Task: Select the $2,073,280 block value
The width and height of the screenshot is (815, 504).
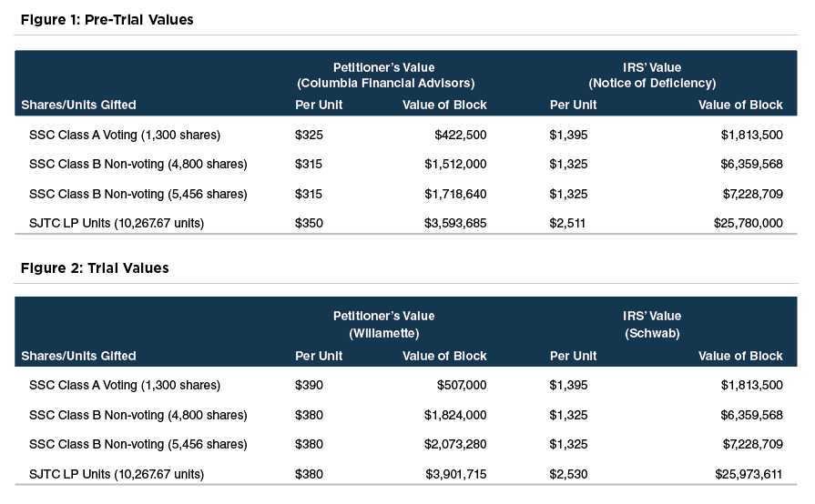Action: click(455, 445)
